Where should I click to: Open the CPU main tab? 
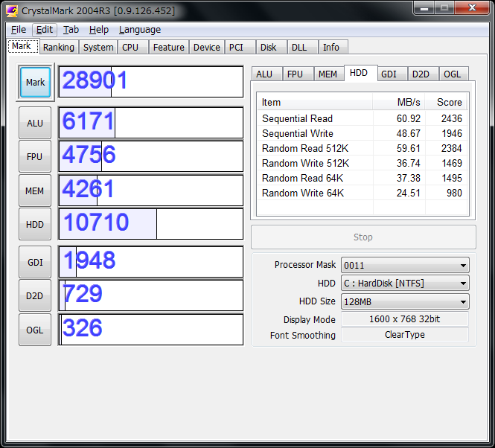pos(133,48)
